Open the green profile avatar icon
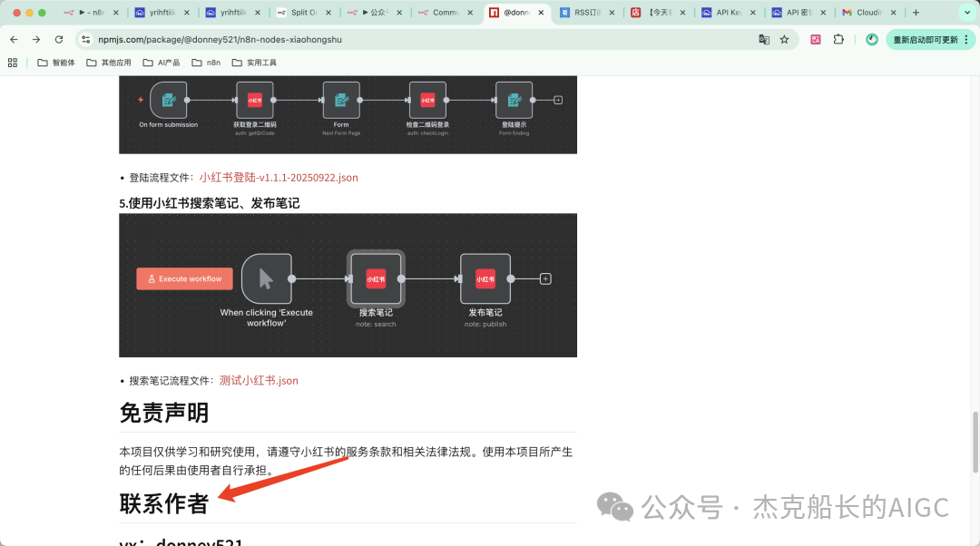Image resolution: width=980 pixels, height=546 pixels. coord(872,39)
